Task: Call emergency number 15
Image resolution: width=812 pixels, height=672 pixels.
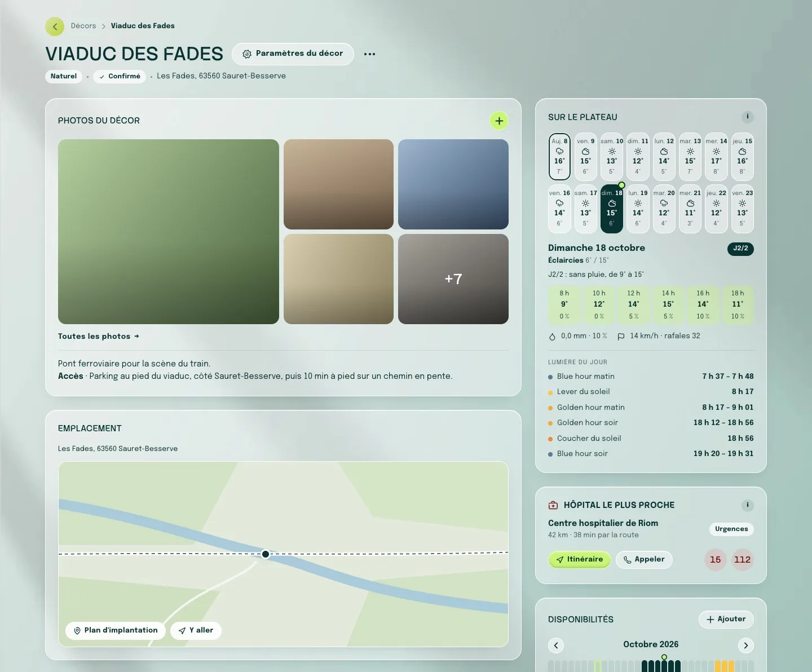Action: [x=715, y=560]
